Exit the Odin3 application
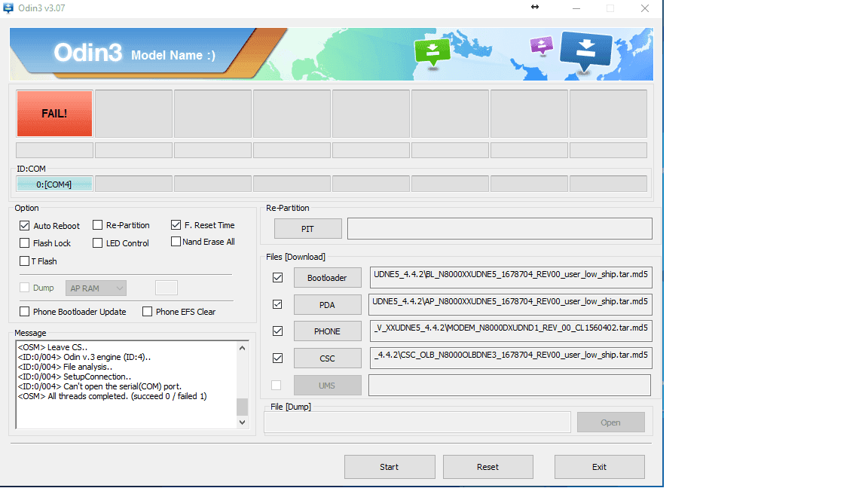Image resolution: width=868 pixels, height=488 pixels. tap(600, 467)
